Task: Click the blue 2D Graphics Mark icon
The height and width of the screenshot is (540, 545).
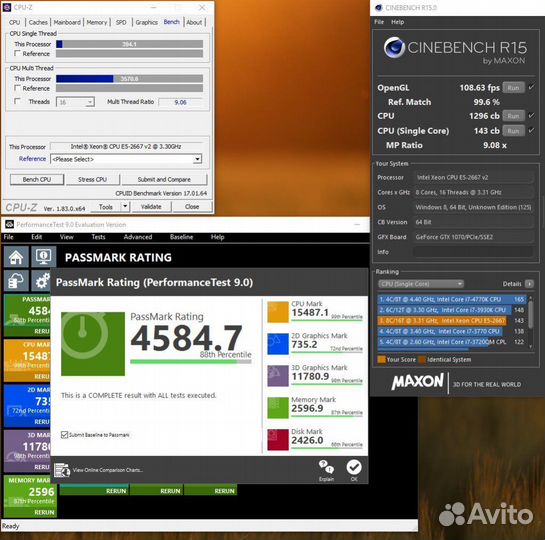Action: 278,344
